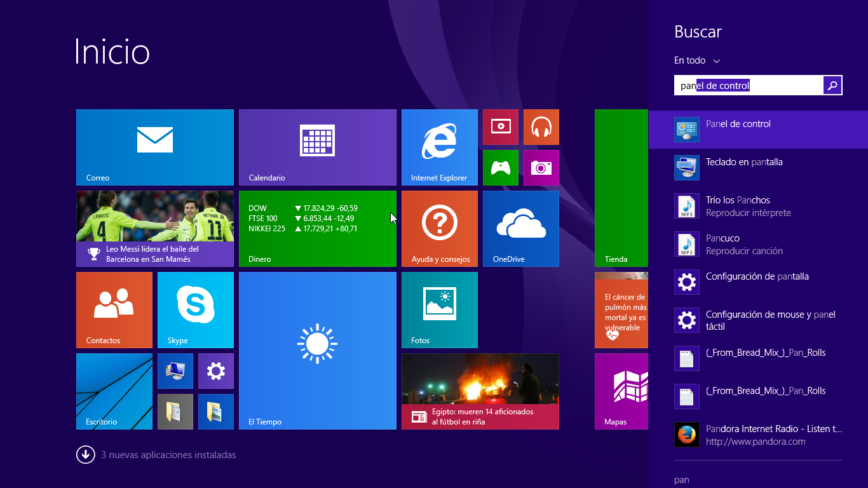The width and height of the screenshot is (868, 488).
Task: Open the Egipto news story tile
Action: coord(480,391)
